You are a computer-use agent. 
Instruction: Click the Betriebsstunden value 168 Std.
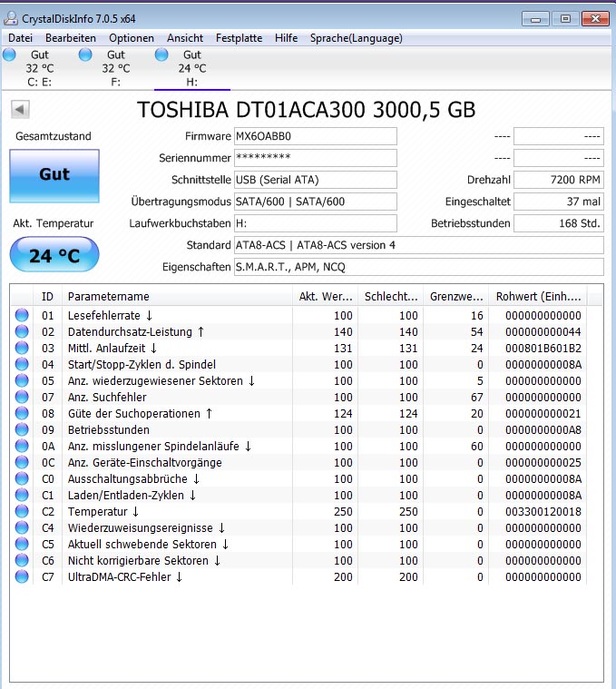(x=559, y=223)
